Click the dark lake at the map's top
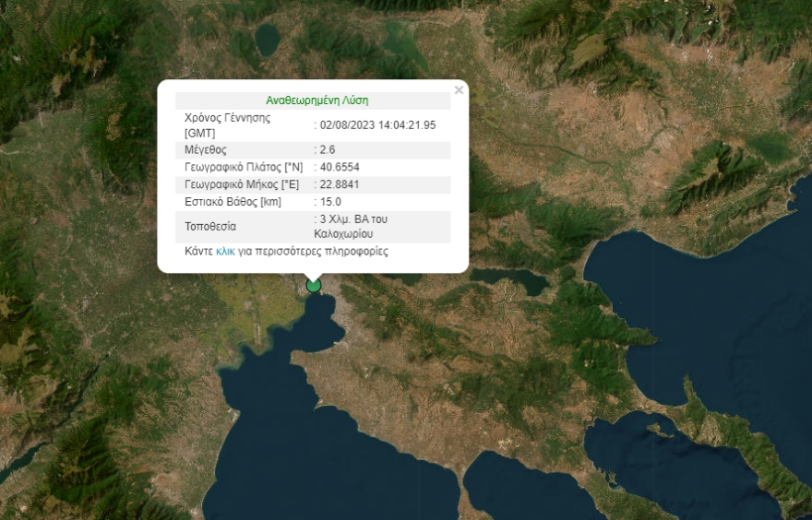This screenshot has width=812, height=520. pos(268,39)
